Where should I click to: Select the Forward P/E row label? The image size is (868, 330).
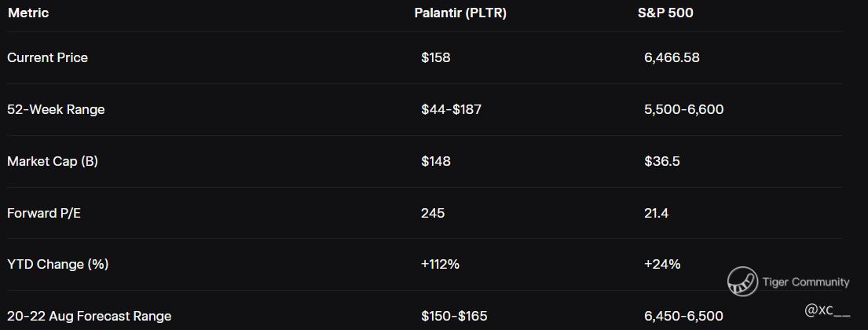point(44,213)
